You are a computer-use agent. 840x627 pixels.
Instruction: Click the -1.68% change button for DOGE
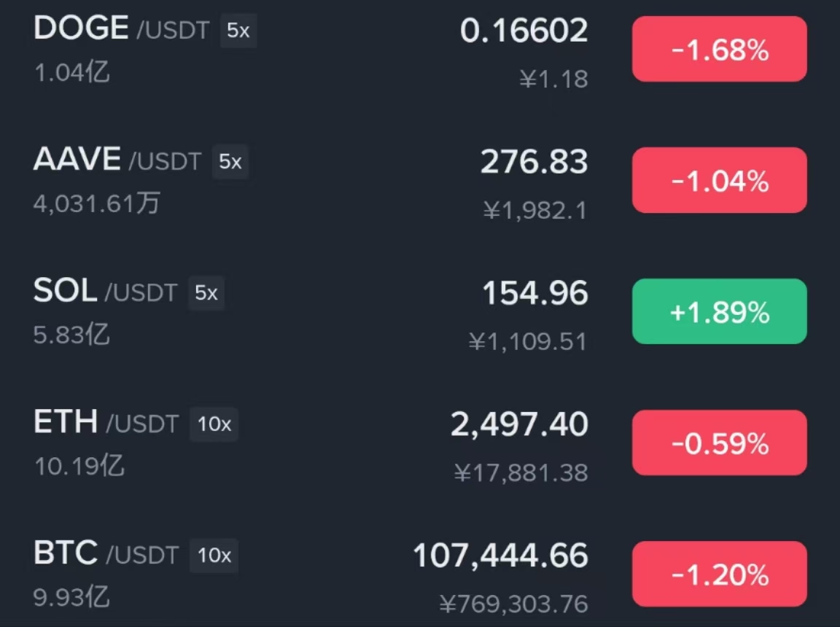720,50
